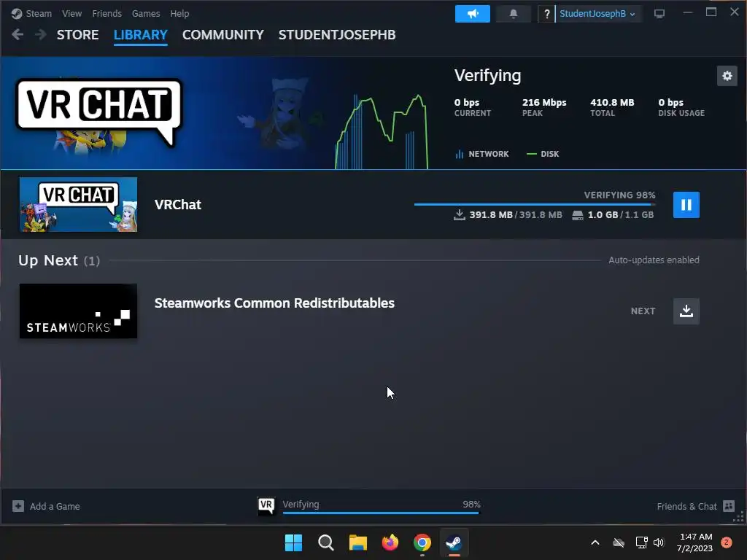The height and width of the screenshot is (560, 747).
Task: Open the Friends menu
Action: [x=107, y=14]
